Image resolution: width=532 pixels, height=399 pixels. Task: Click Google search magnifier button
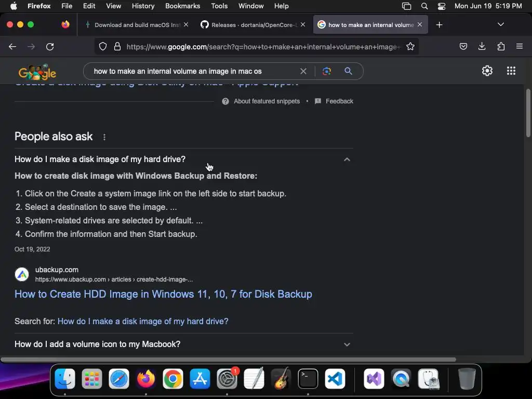[348, 71]
